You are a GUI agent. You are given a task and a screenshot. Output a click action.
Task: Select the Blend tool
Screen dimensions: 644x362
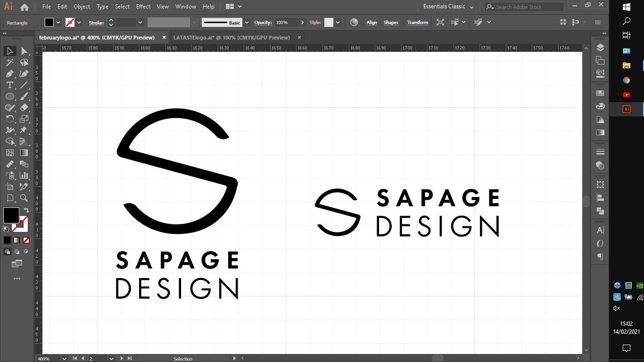point(25,164)
